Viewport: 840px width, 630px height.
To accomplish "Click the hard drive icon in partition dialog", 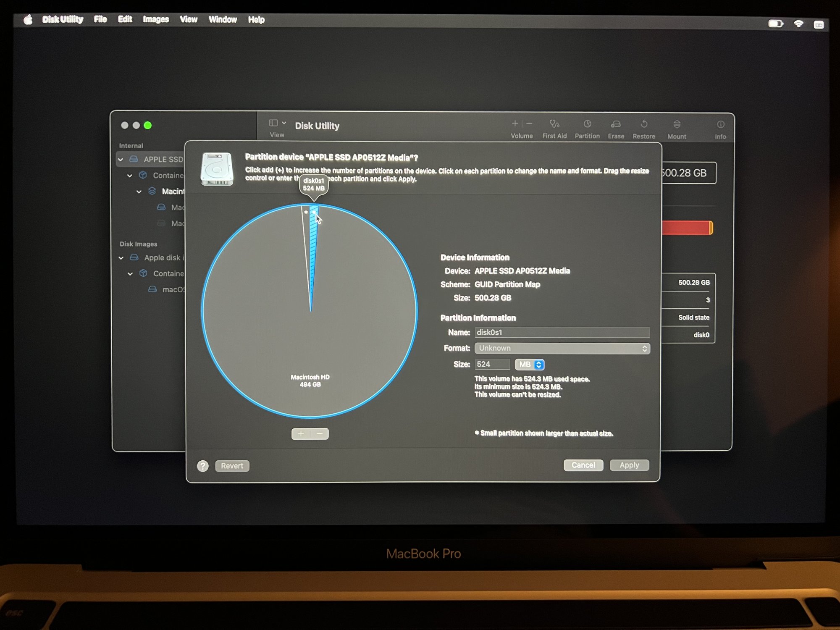I will tap(217, 169).
